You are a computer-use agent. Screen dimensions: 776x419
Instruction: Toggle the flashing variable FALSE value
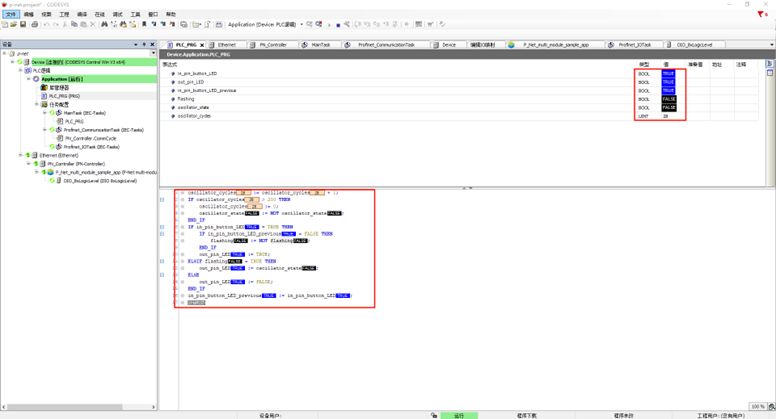tap(668, 99)
